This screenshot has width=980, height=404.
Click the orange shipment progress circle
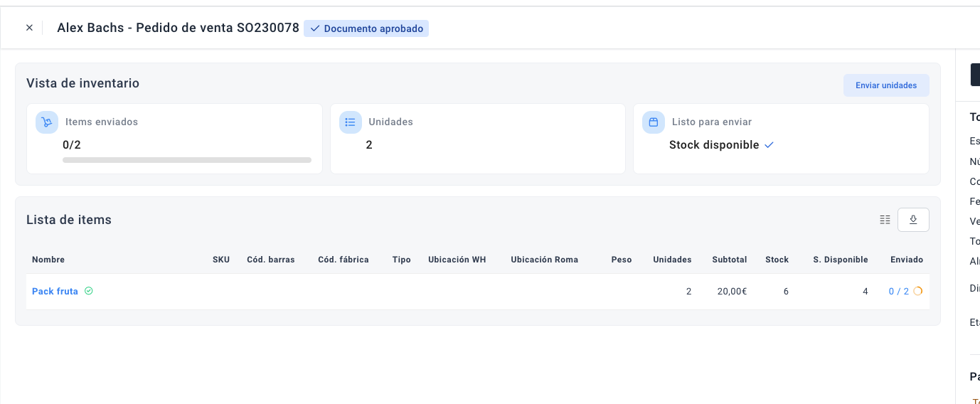pyautogui.click(x=918, y=291)
